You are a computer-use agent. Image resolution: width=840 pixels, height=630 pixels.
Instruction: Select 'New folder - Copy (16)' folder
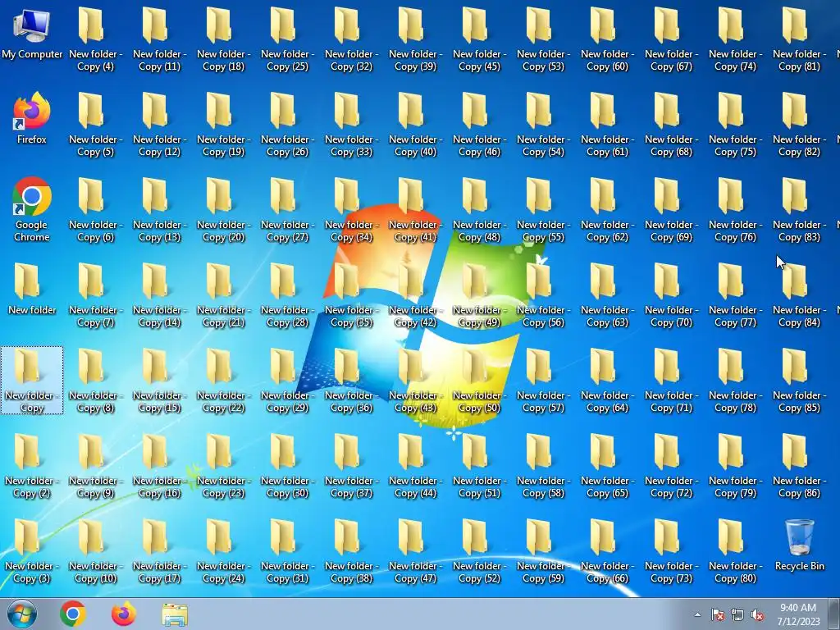(x=160, y=466)
